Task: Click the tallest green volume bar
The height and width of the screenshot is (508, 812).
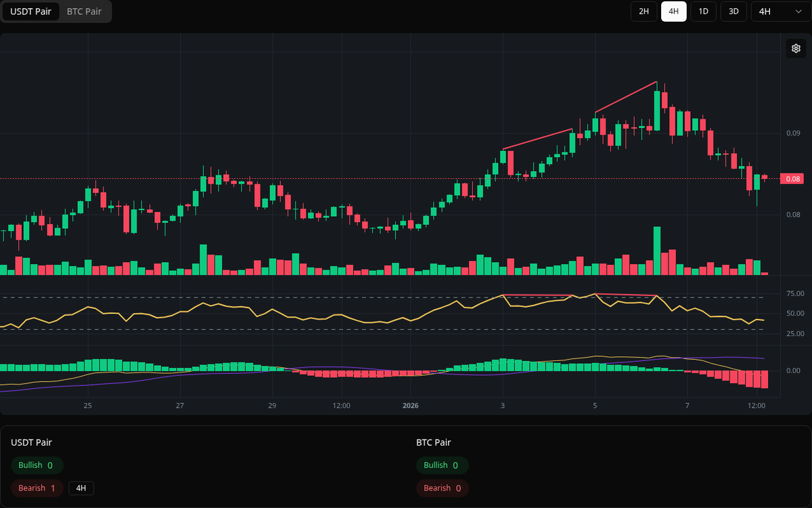Action: 656,251
